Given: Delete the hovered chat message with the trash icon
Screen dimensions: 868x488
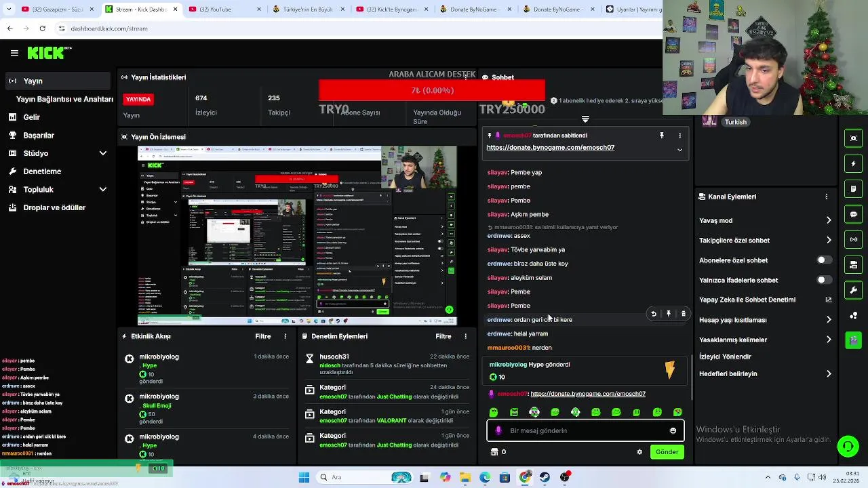Looking at the screenshot, I should [684, 314].
